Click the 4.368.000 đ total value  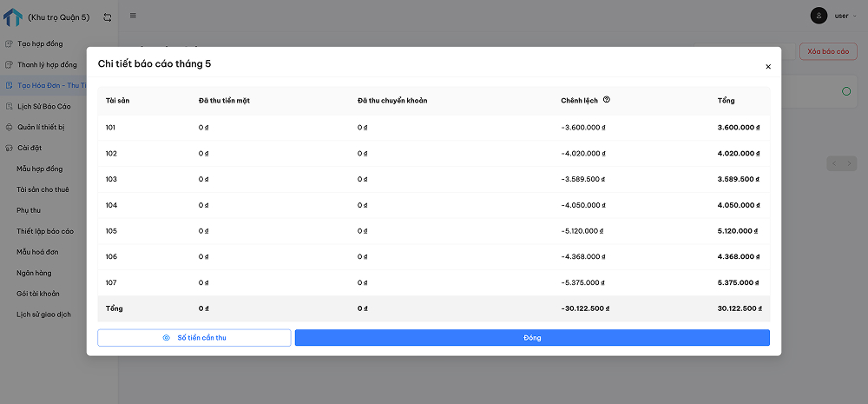739,256
